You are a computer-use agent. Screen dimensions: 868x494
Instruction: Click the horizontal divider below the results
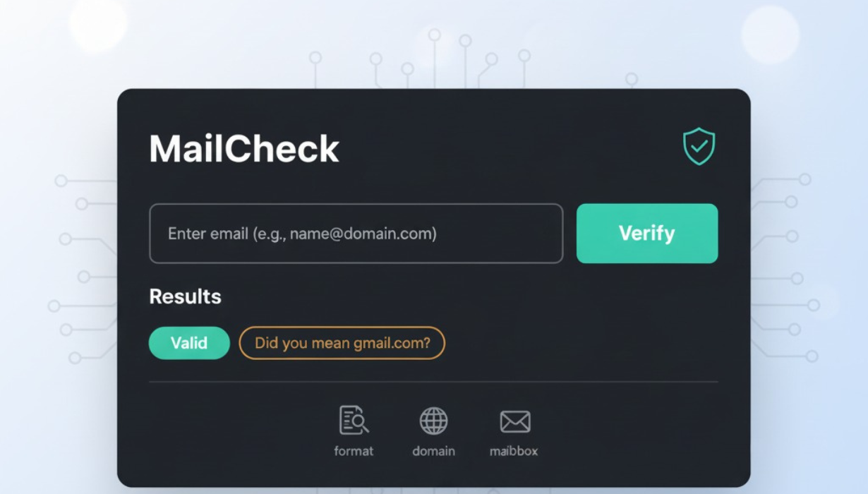click(x=433, y=382)
